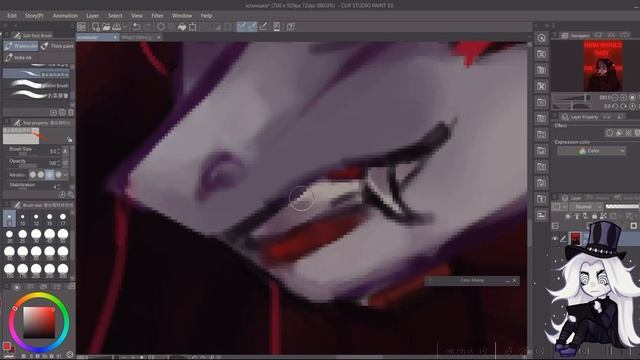Select the red foreground color swatch
The width and height of the screenshot is (640, 360).
coord(6,347)
